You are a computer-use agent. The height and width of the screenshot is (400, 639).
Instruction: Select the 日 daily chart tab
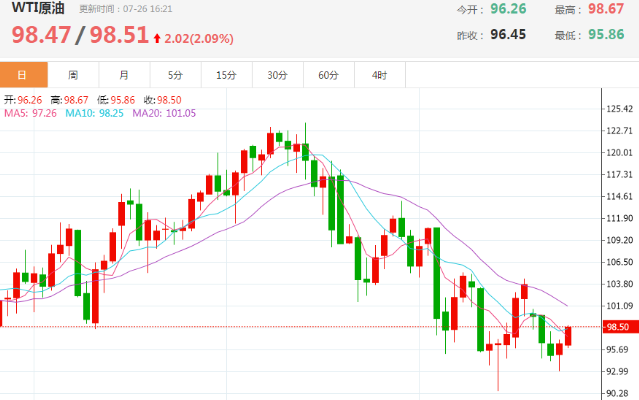point(24,75)
